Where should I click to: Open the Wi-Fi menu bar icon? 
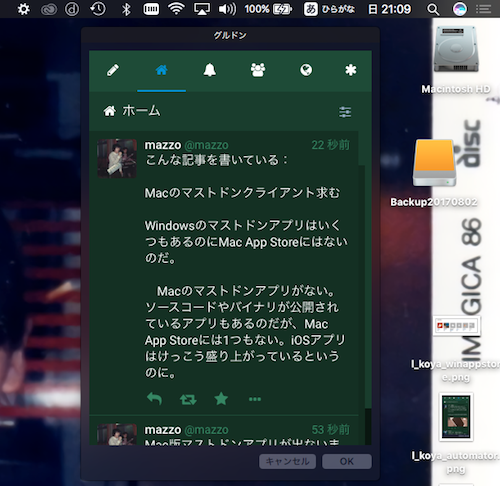point(176,9)
